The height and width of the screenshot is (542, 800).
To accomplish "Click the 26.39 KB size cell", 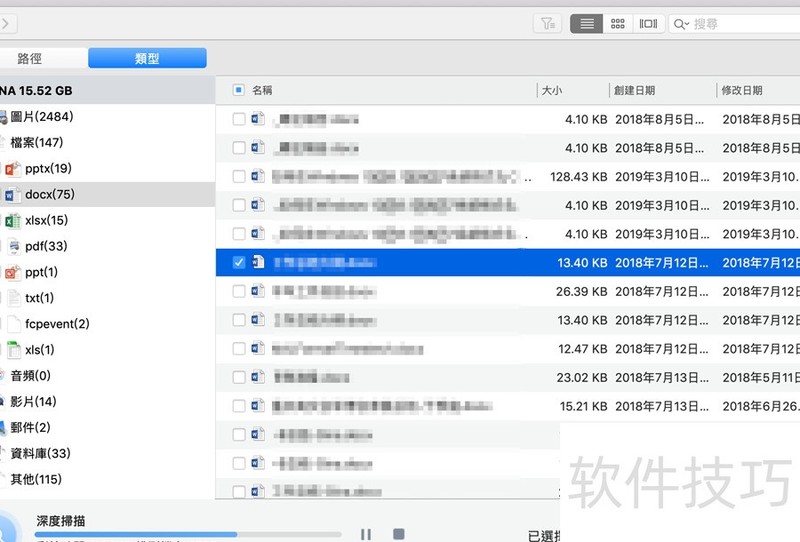I will point(582,291).
